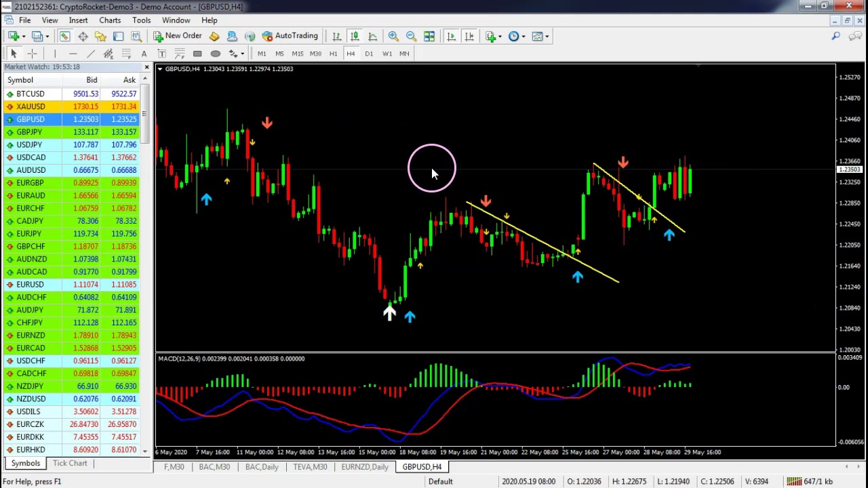Switch to the EURNZD,Daily chart tab
The width and height of the screenshot is (868, 488).
[x=365, y=467]
